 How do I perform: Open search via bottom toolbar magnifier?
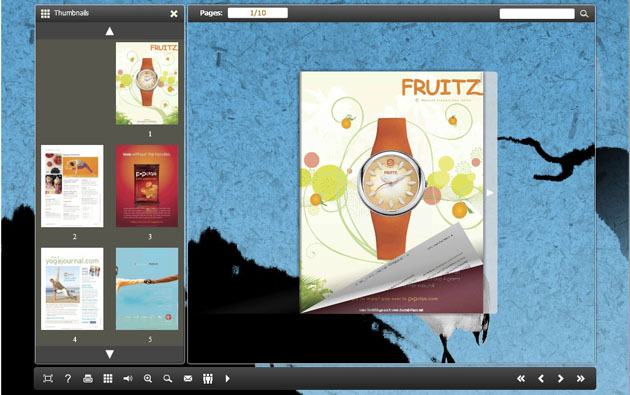click(168, 379)
